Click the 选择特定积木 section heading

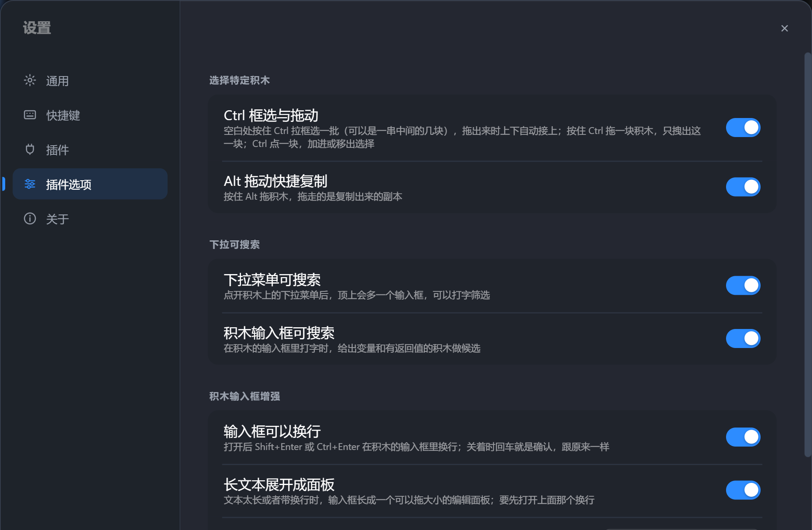coord(240,80)
